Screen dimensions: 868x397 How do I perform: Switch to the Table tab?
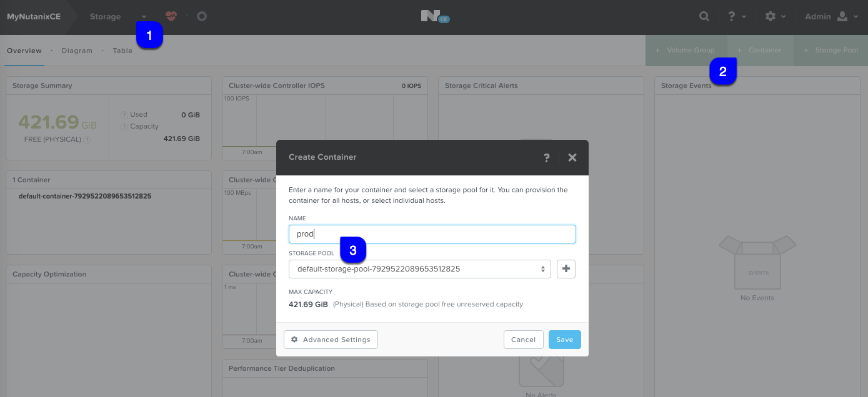pos(122,51)
